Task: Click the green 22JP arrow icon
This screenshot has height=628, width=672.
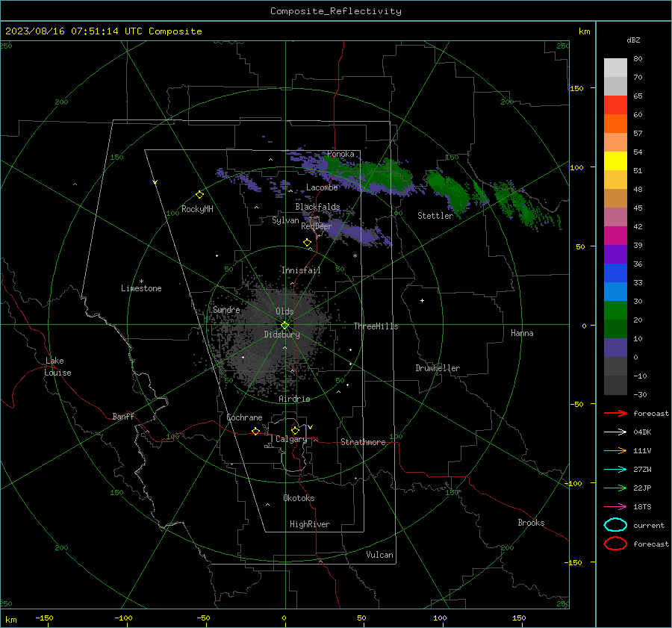Action: click(x=615, y=488)
